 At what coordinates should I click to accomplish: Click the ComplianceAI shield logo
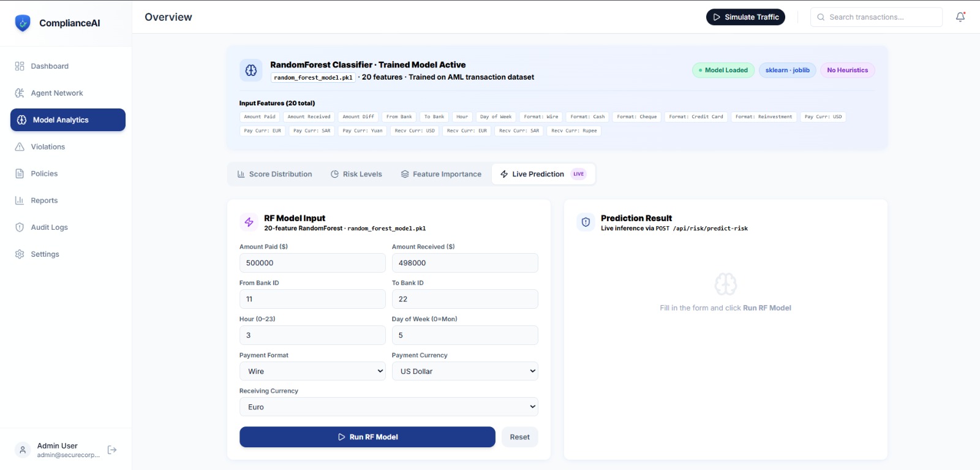tap(23, 23)
